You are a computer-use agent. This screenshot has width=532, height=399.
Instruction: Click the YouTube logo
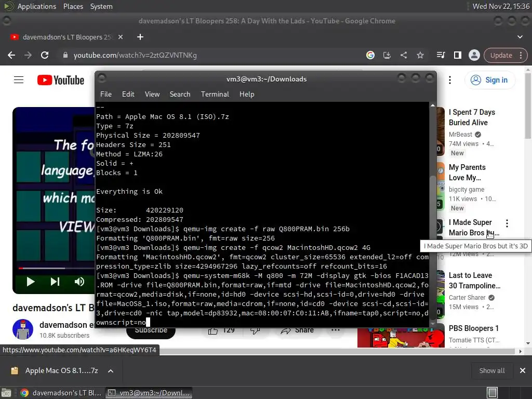click(x=61, y=80)
